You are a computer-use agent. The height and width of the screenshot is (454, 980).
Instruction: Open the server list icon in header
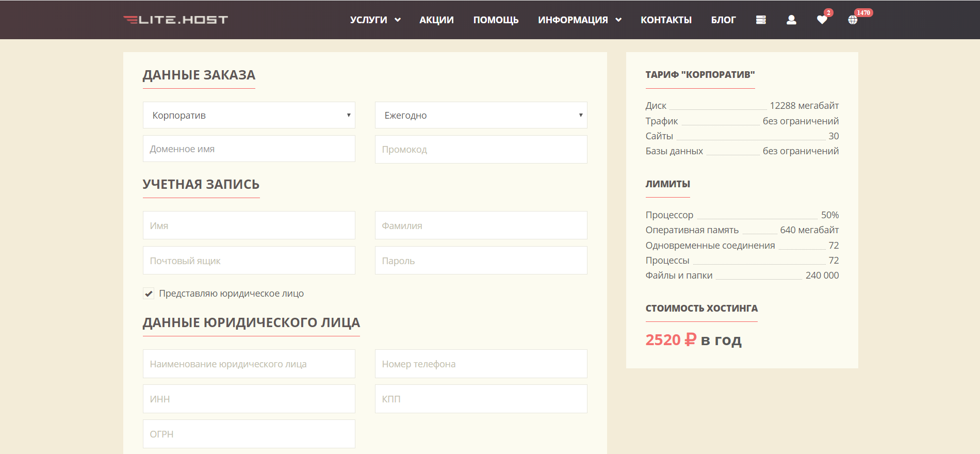761,20
